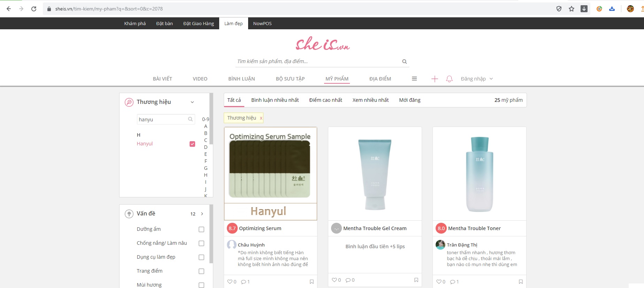This screenshot has height=288, width=644.
Task: Jump to 0-9 in brand index
Action: [x=206, y=119]
